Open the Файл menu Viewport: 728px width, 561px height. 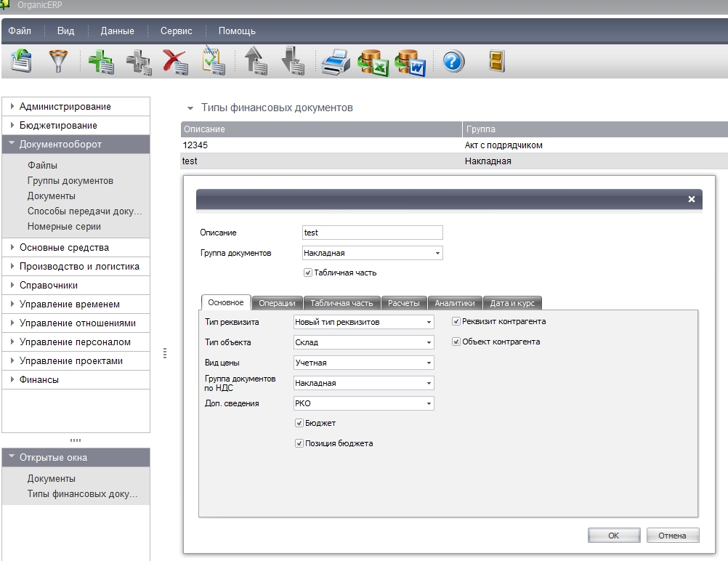click(20, 31)
